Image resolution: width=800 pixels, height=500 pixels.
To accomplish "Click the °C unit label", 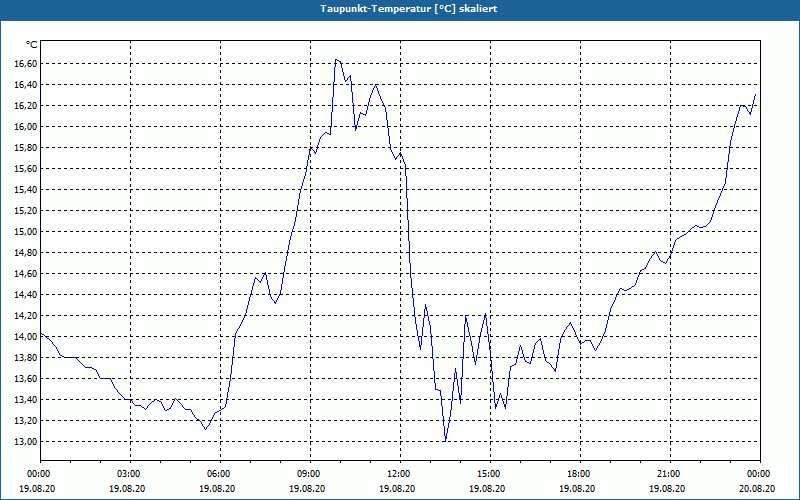I will [32, 45].
